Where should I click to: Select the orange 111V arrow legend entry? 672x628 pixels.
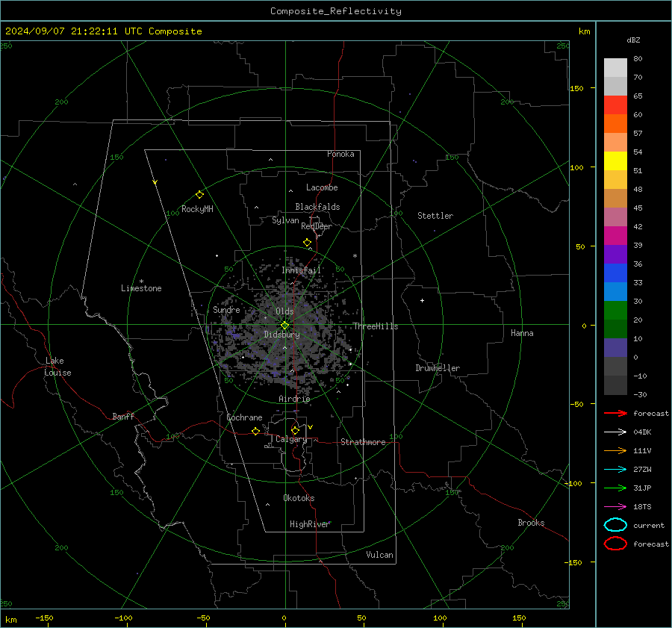click(615, 450)
